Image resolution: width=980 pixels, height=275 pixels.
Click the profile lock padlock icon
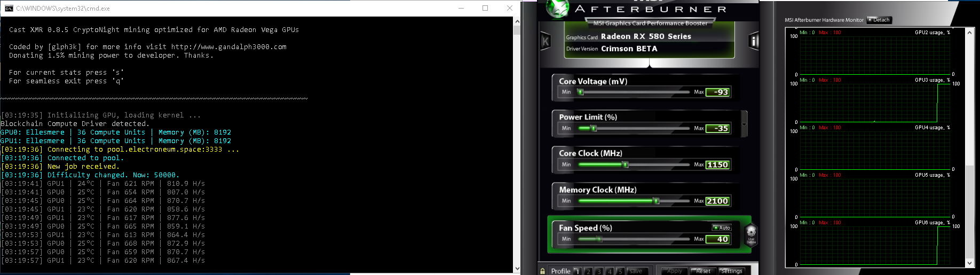[543, 271]
